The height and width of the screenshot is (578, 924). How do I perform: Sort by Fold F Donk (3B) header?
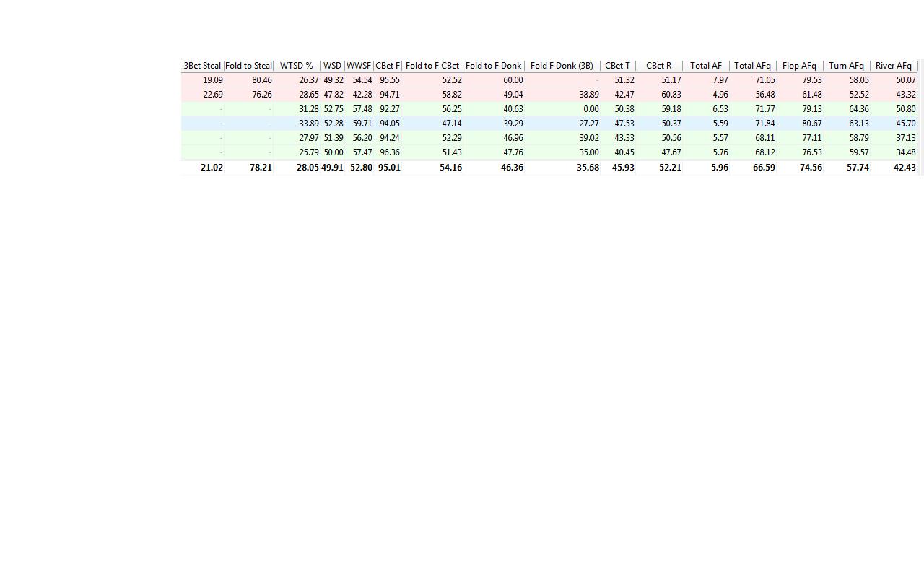click(562, 66)
